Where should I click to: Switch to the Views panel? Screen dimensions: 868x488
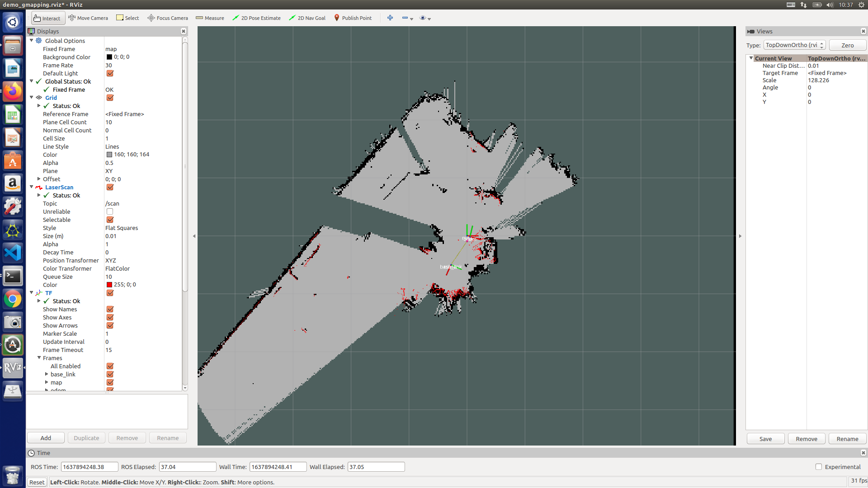click(x=764, y=31)
